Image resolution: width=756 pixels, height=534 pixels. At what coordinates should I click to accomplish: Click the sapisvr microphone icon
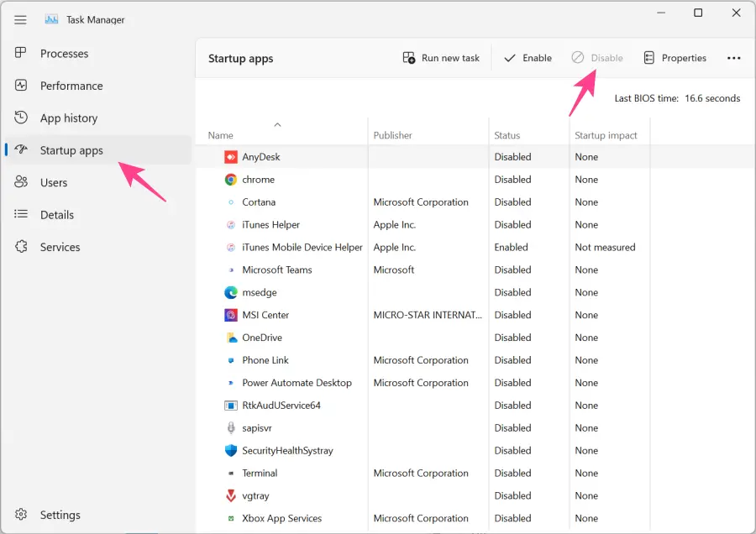point(231,427)
